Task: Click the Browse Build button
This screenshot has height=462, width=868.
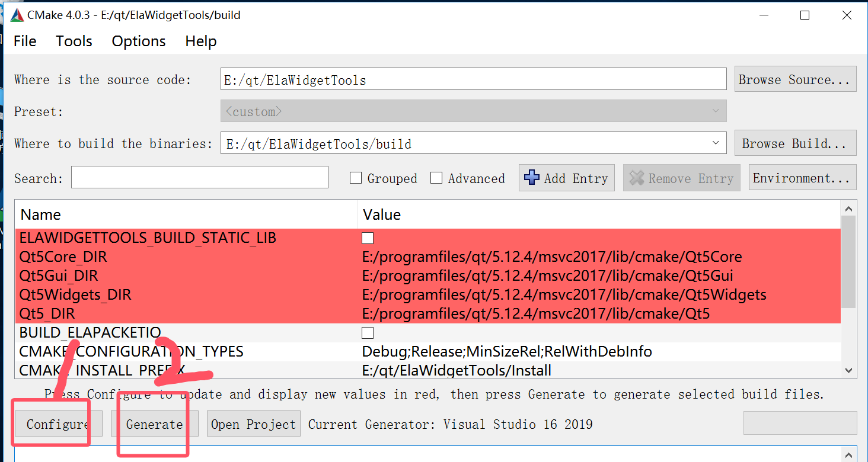Action: 795,143
